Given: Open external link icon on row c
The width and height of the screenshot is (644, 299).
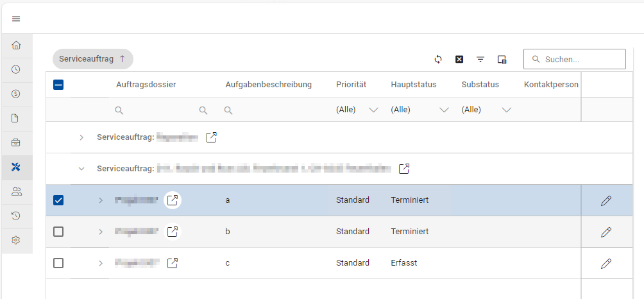Looking at the screenshot, I should pyautogui.click(x=173, y=262).
